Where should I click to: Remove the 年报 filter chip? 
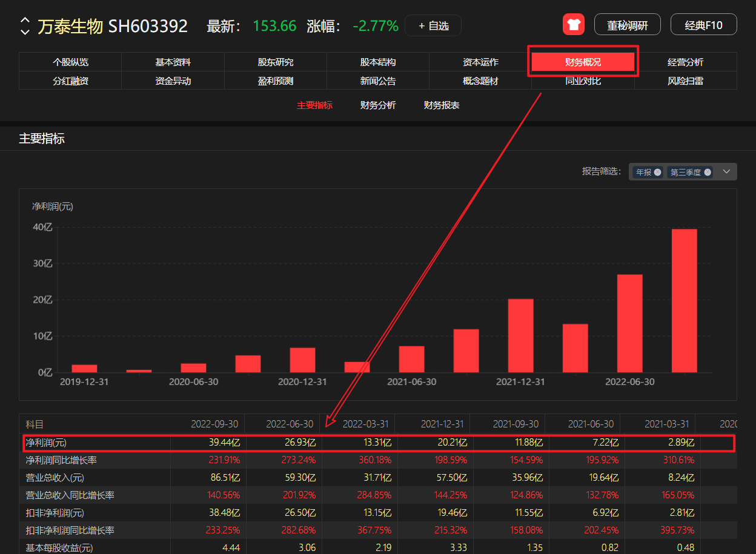[x=658, y=172]
